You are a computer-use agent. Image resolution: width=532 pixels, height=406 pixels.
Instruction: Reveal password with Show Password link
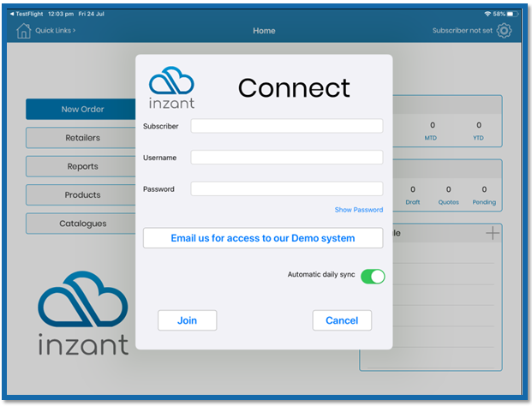pyautogui.click(x=359, y=210)
